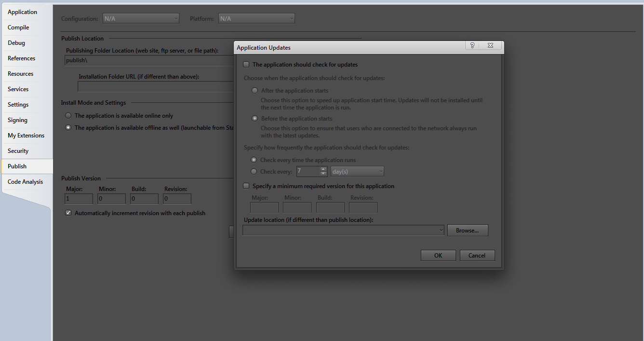This screenshot has height=341, width=644.
Task: Tick 'Specify a minimum required version' checkbox
Action: (246, 186)
